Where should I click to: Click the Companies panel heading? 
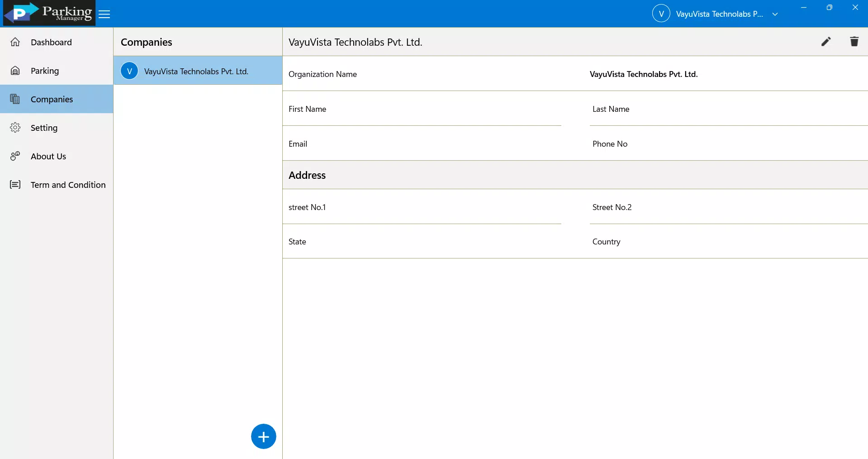point(147,42)
